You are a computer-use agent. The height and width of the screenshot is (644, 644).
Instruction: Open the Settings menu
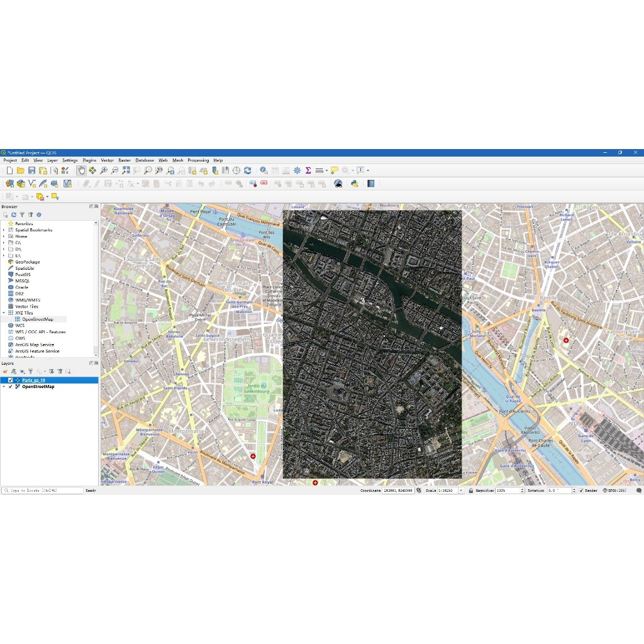[70, 160]
